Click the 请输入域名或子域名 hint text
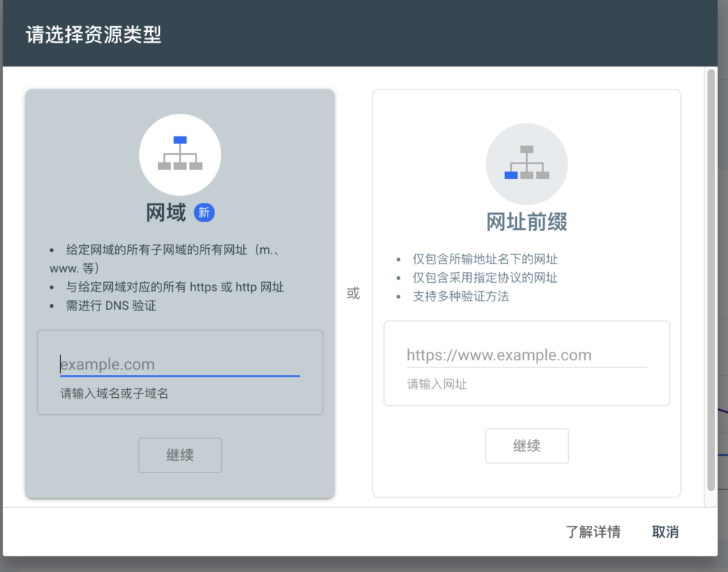Screen dimensions: 728x572 [x=114, y=394]
